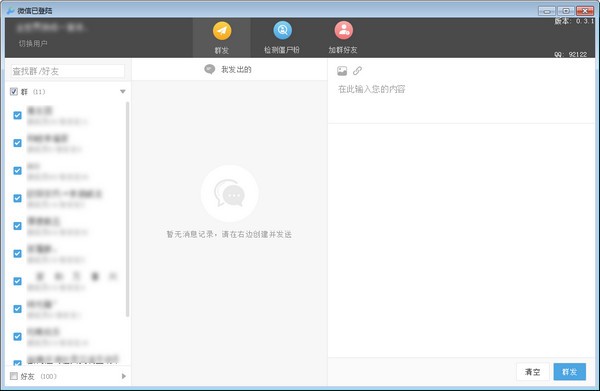
Task: Uncheck the first group in the list
Action: [x=17, y=115]
